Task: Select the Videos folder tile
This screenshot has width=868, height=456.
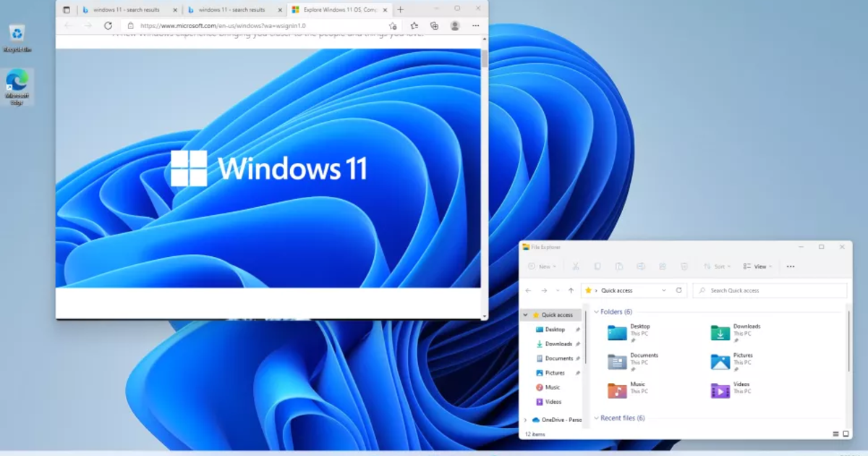Action: [x=731, y=391]
